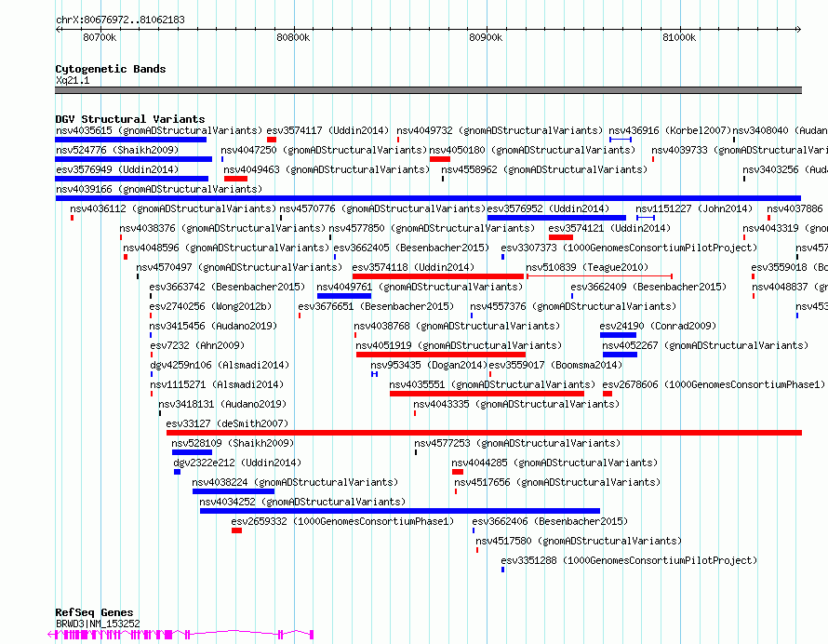Click nsv528109 (Shaikh2009) label

coord(233,443)
